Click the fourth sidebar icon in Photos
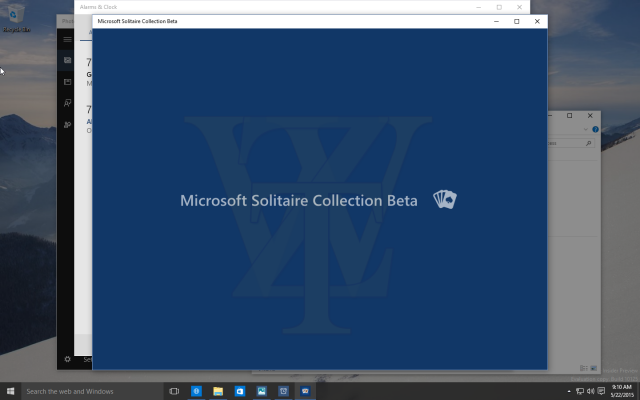This screenshot has height=400, width=640. (x=67, y=124)
